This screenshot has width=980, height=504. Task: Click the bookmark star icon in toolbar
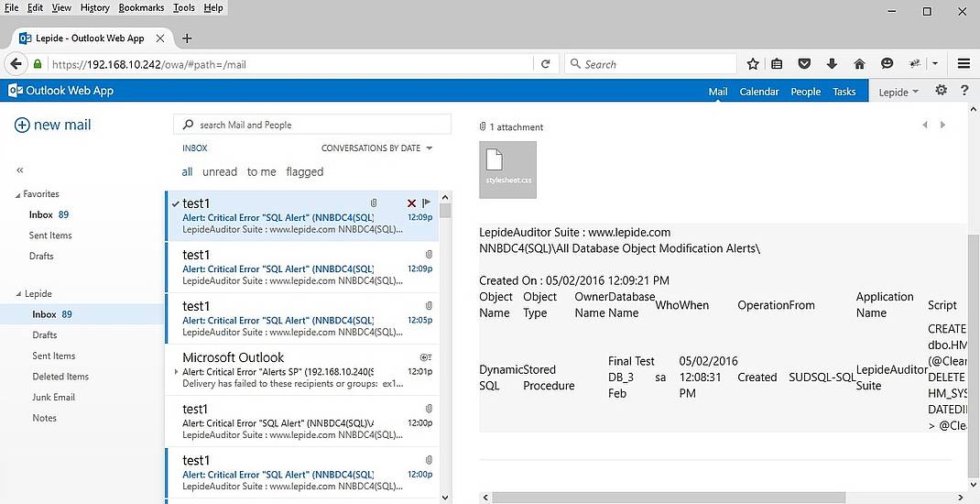tap(753, 64)
